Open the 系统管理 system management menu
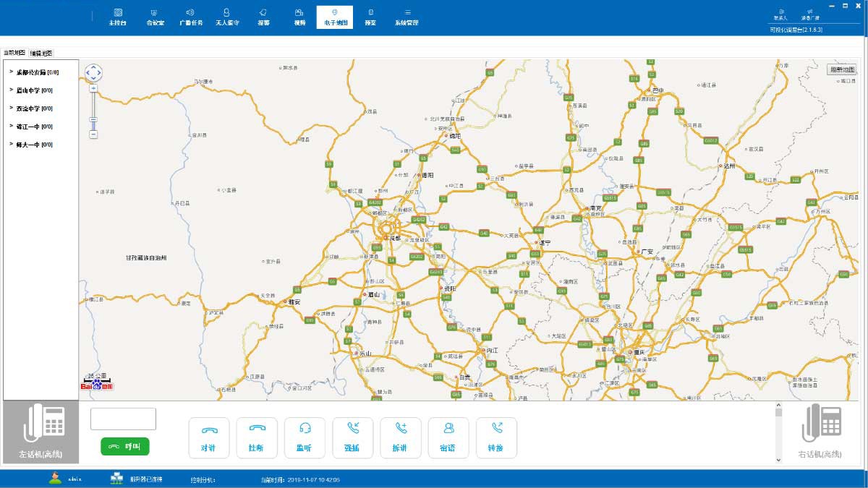The image size is (868, 488). click(407, 17)
